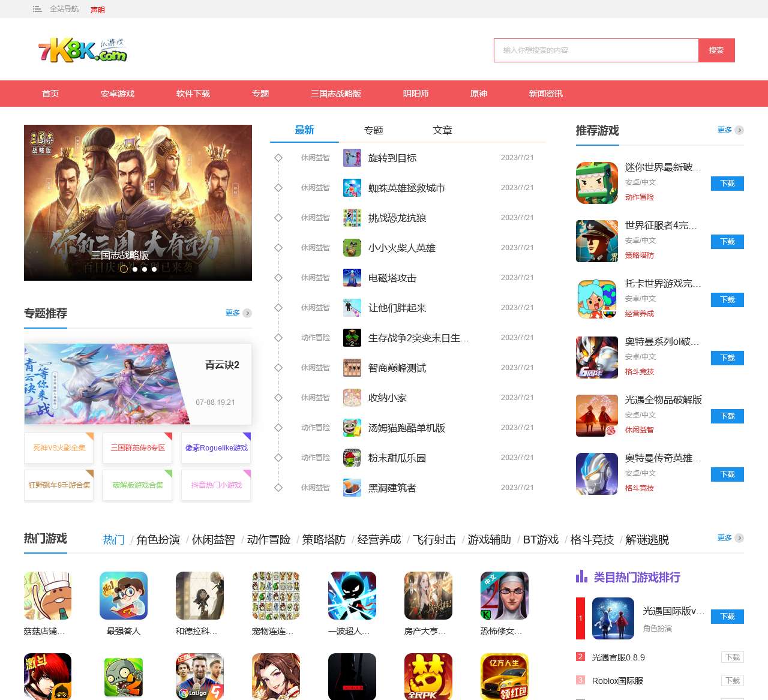This screenshot has width=768, height=700.
Task: Go to 首页 in the navigation bar
Action: click(x=50, y=94)
